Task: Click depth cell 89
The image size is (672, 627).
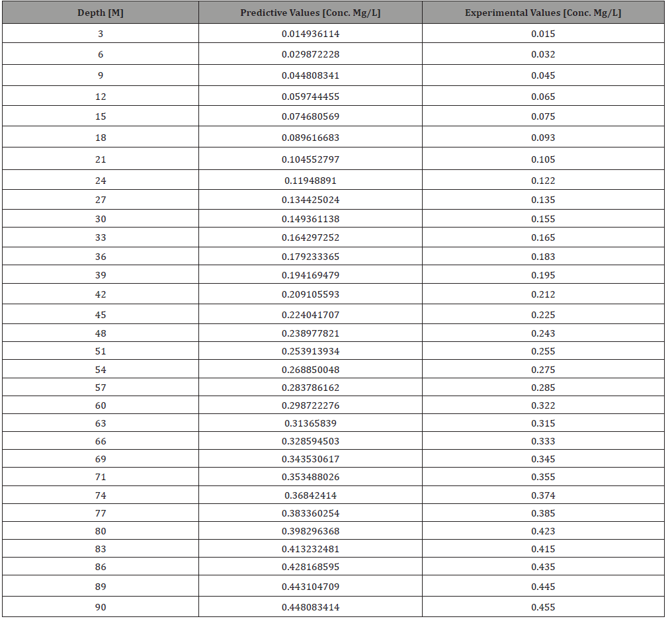Action: click(x=101, y=587)
